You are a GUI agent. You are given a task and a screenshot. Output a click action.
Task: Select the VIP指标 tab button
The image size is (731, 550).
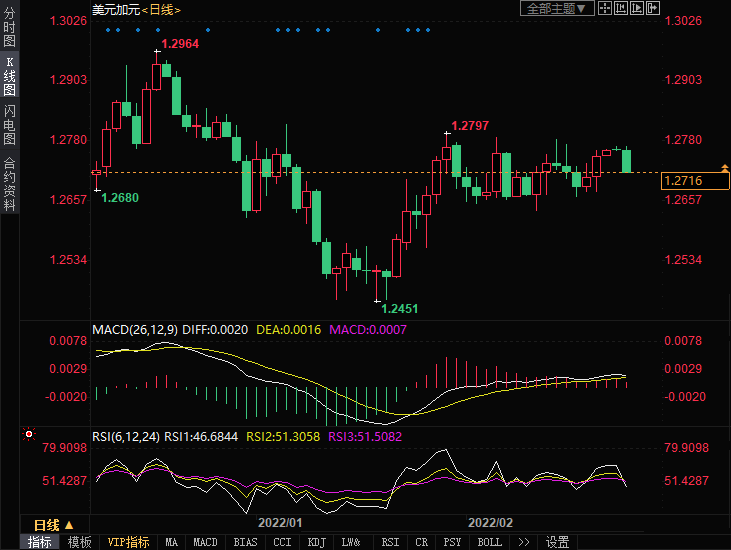tap(128, 542)
